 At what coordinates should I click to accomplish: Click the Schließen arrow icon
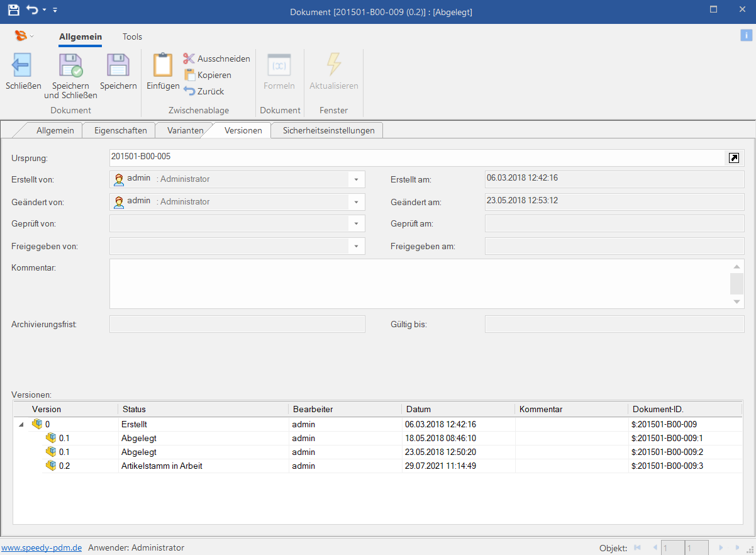(23, 65)
